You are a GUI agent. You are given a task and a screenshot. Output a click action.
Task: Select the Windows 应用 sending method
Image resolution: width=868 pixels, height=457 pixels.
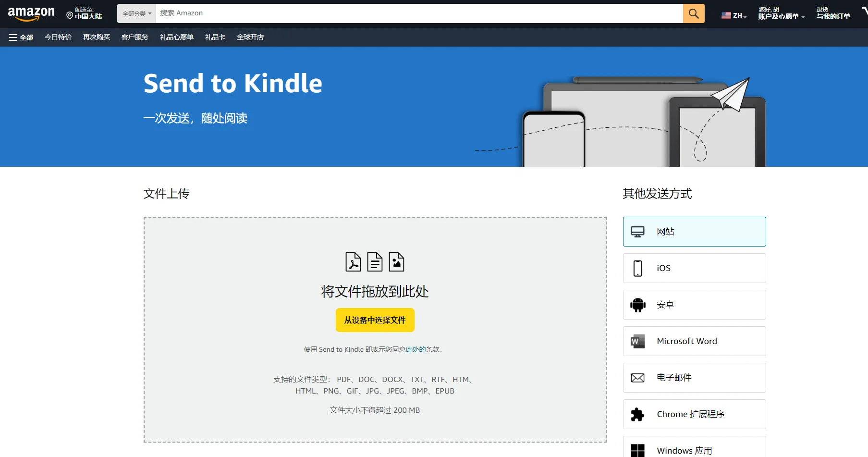[695, 447]
